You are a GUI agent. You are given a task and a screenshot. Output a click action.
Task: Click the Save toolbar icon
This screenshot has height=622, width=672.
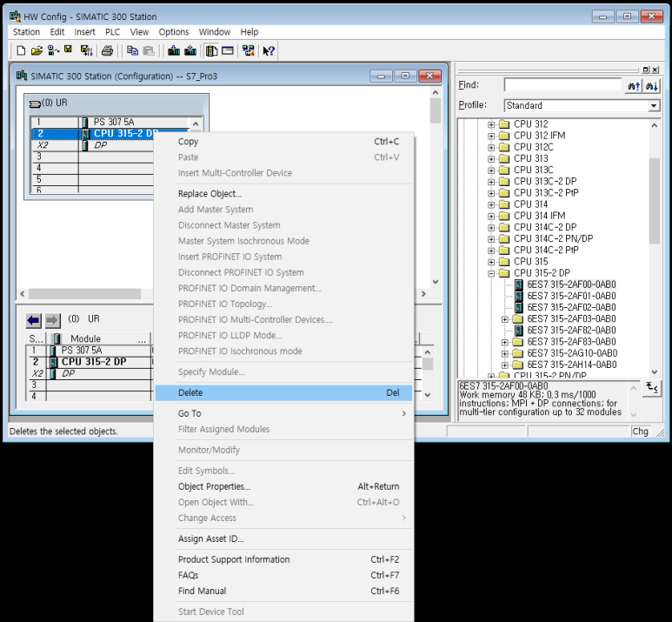tap(68, 50)
